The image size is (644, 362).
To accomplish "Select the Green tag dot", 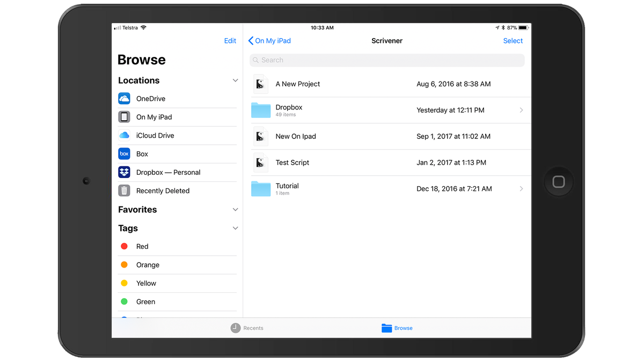I will click(124, 302).
